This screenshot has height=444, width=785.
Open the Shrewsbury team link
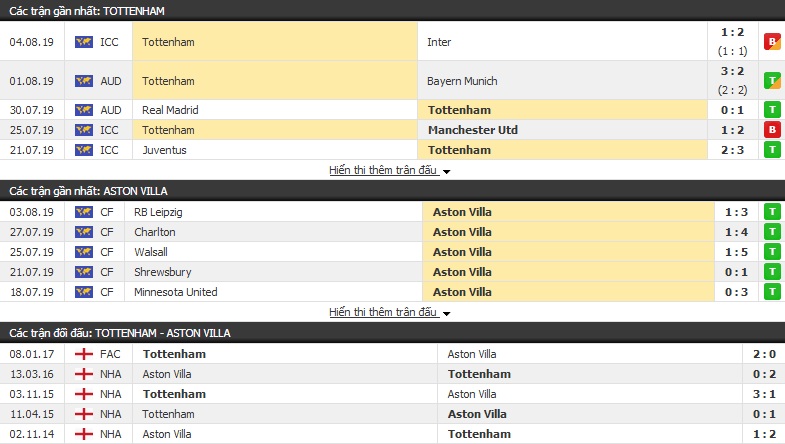tap(163, 272)
